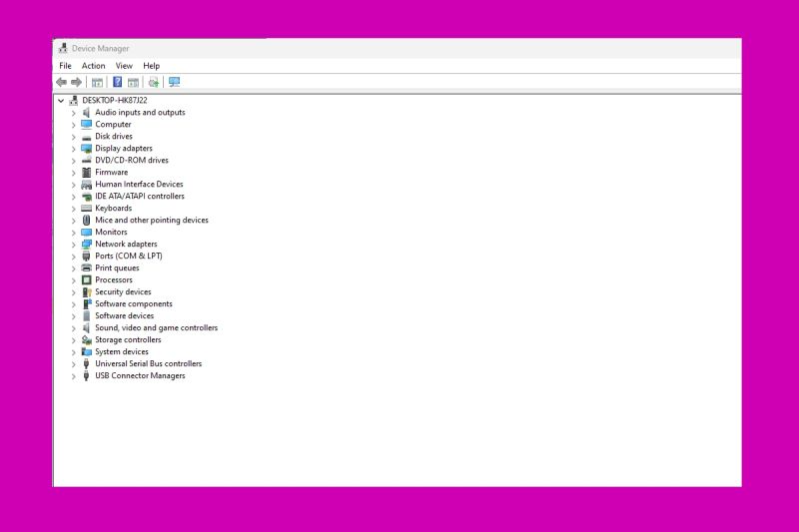The image size is (799, 532).
Task: Select the USB Connector Managers label
Action: [140, 375]
